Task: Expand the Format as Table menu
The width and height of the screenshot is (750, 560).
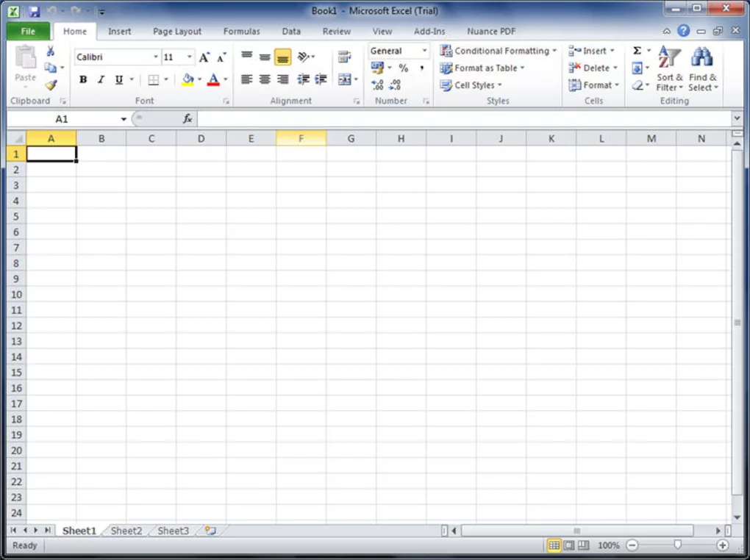Action: 482,68
